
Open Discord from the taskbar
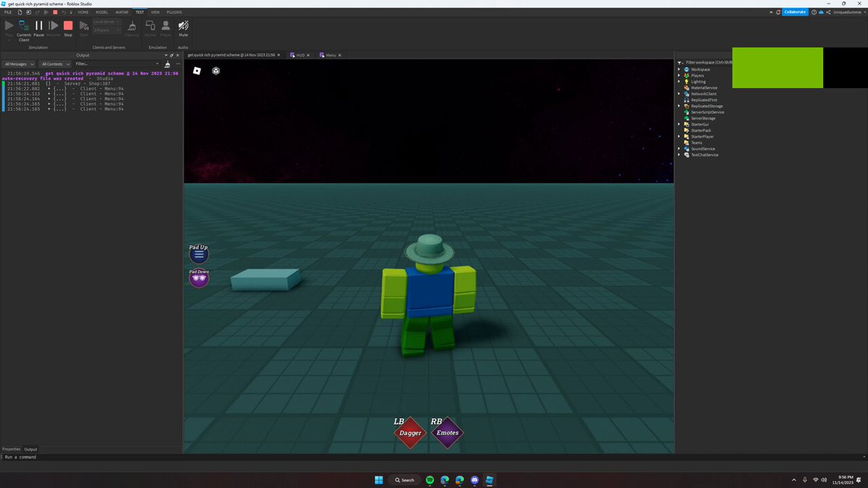475,480
